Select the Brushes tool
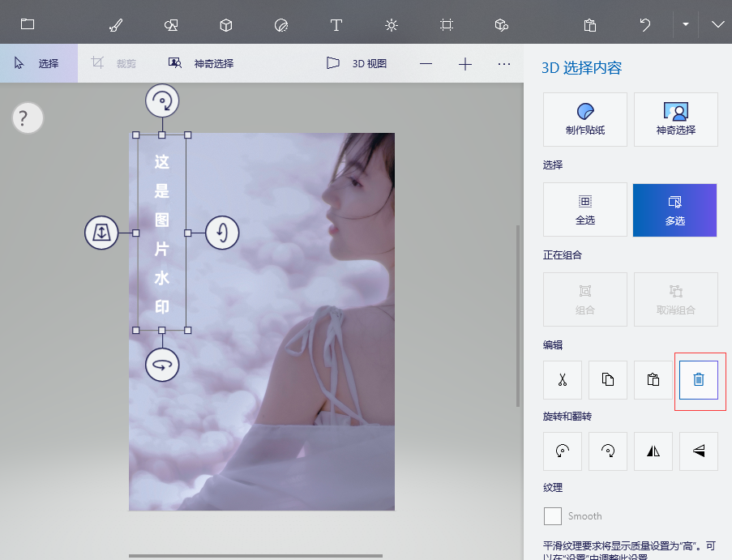This screenshot has width=732, height=560. (x=115, y=25)
